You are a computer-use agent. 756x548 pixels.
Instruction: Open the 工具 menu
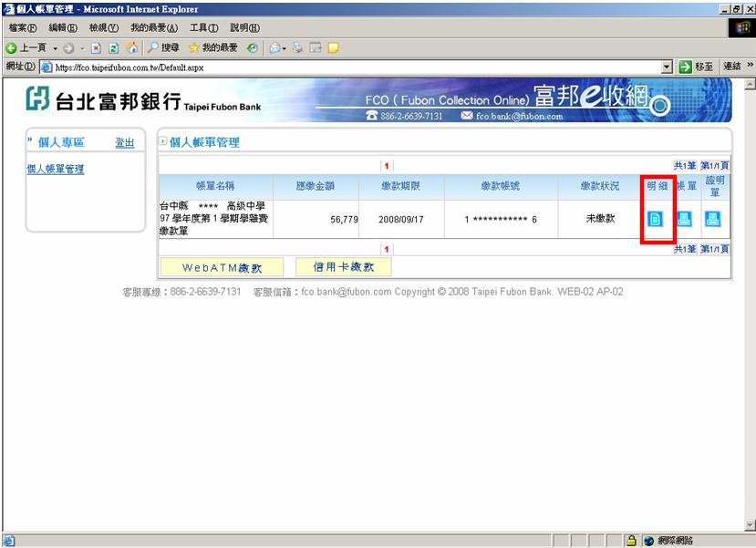coord(203,28)
